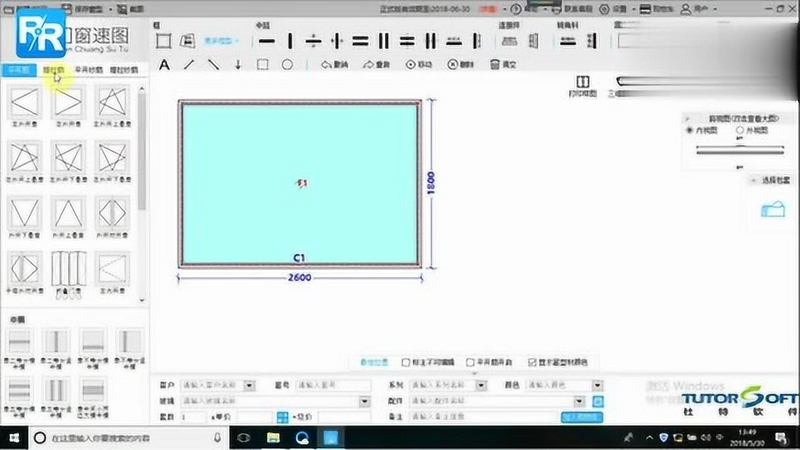Viewport: 800px width, 450px height.
Task: Select the forward diagonal line tool
Action: point(189,65)
